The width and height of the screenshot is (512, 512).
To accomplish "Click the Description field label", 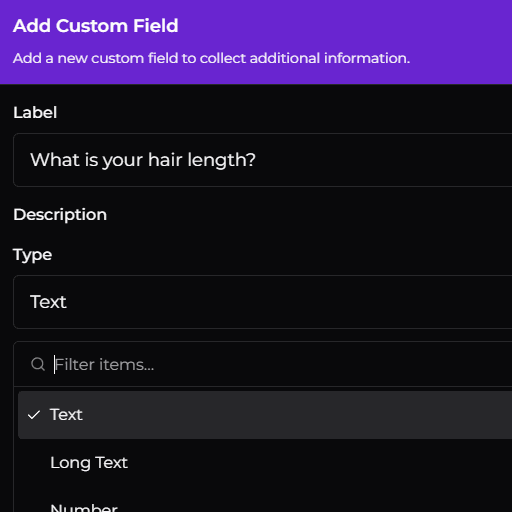I will 60,215.
